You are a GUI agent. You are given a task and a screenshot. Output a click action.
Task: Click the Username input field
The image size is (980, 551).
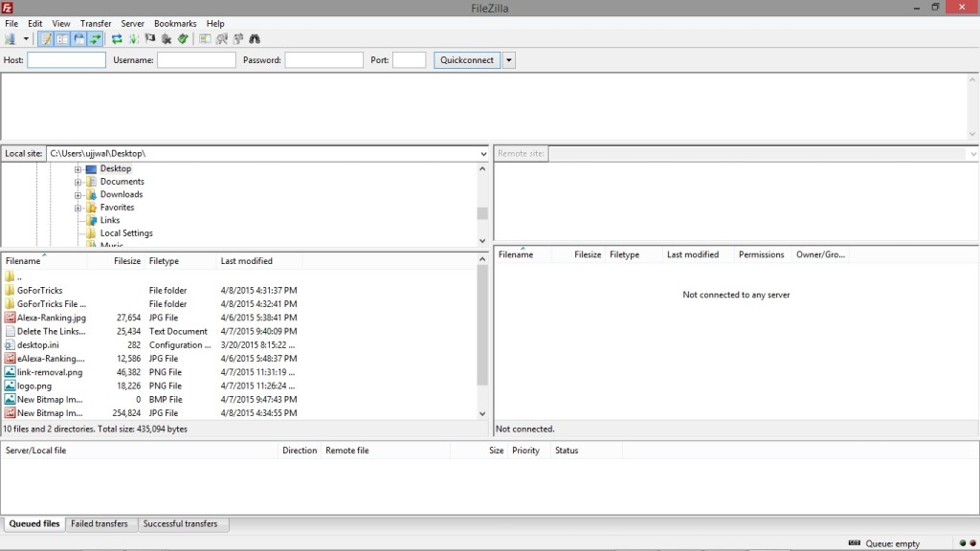click(196, 60)
